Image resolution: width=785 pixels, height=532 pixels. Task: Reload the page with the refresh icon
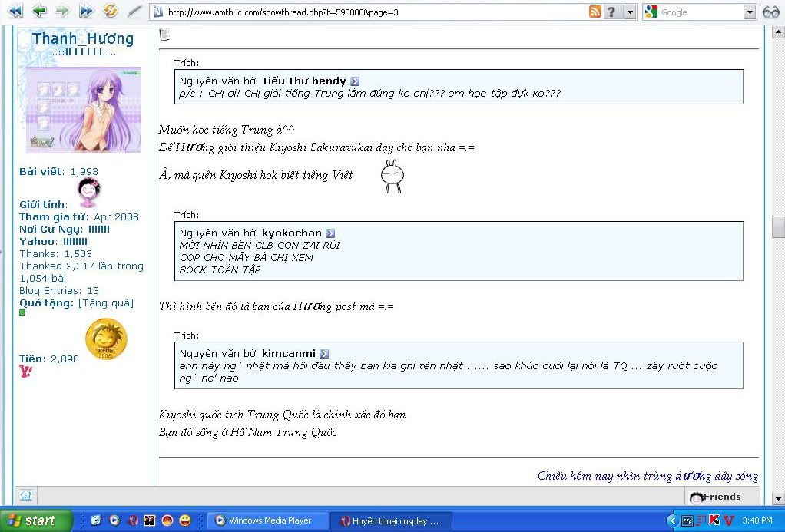pos(111,12)
